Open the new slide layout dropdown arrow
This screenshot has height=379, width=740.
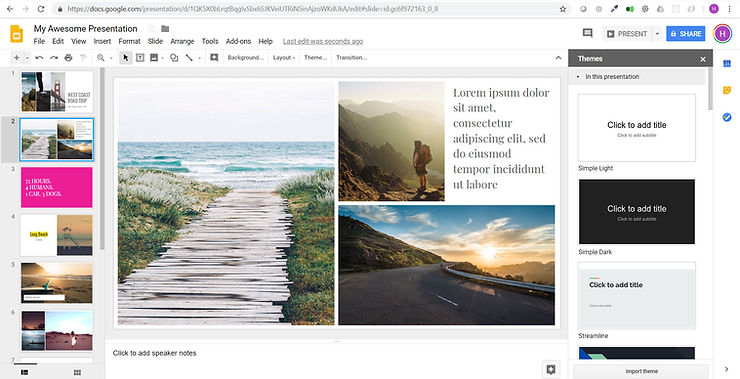(x=27, y=58)
